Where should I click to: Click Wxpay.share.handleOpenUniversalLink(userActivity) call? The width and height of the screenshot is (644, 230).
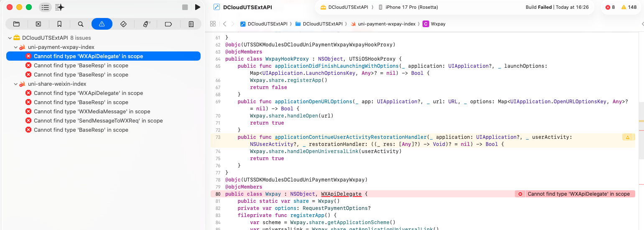[x=326, y=151]
